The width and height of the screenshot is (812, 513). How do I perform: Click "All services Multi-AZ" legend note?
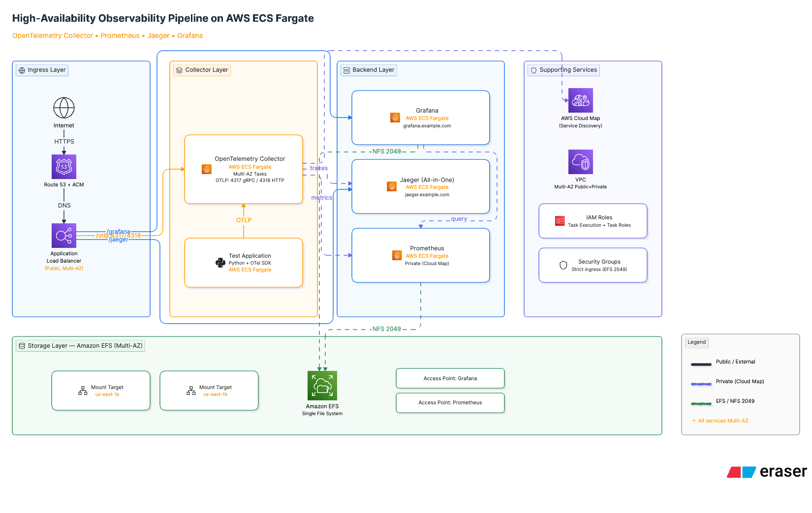pos(723,421)
